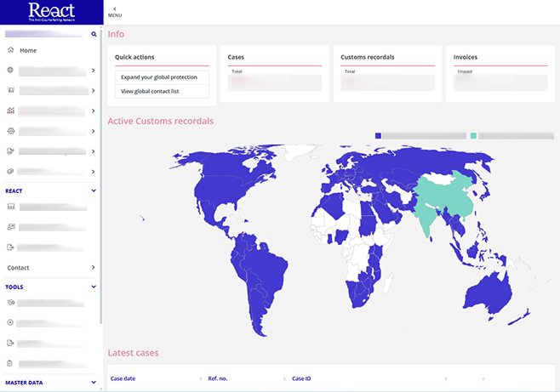Click the blue legend swatch above the map
This screenshot has width=560, height=392.
[x=378, y=135]
